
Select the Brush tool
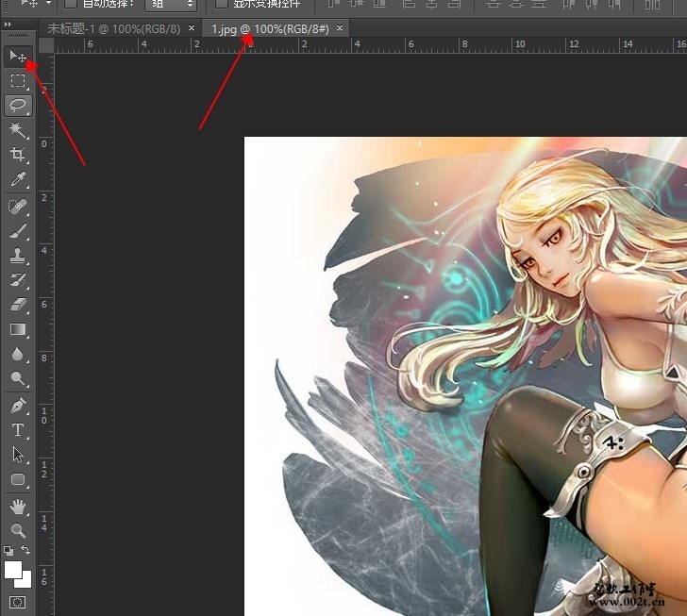[x=18, y=230]
